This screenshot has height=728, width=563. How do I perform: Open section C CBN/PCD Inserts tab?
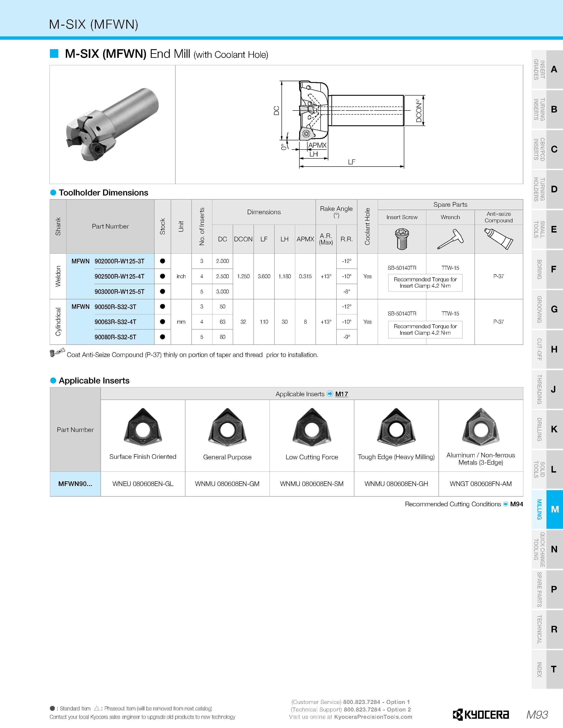pos(547,149)
